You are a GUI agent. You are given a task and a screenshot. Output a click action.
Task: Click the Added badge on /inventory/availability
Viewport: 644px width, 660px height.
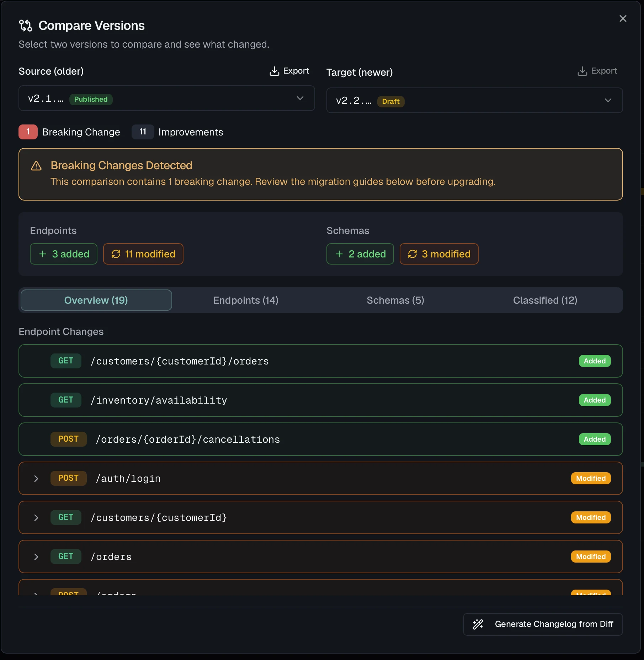click(595, 400)
